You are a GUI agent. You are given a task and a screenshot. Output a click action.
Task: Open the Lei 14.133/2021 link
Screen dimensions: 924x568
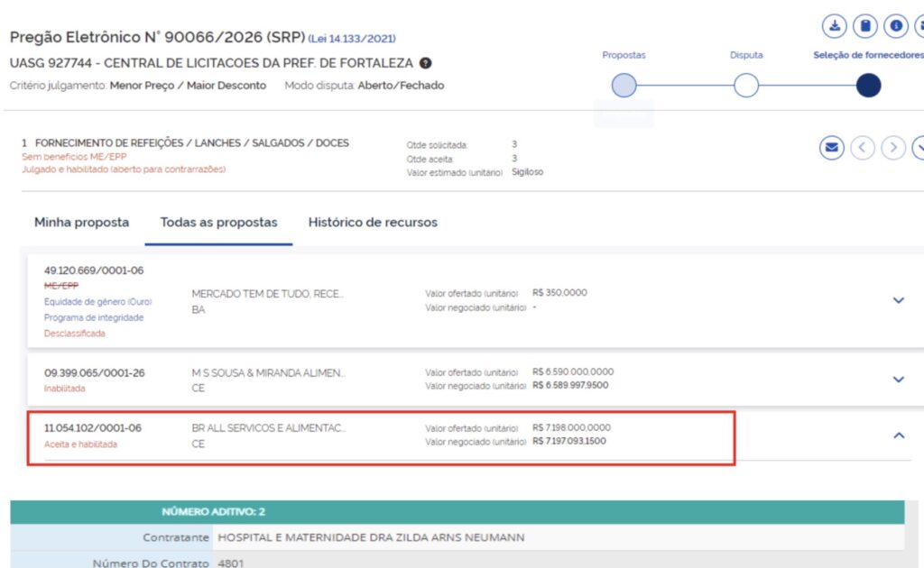pyautogui.click(x=352, y=39)
